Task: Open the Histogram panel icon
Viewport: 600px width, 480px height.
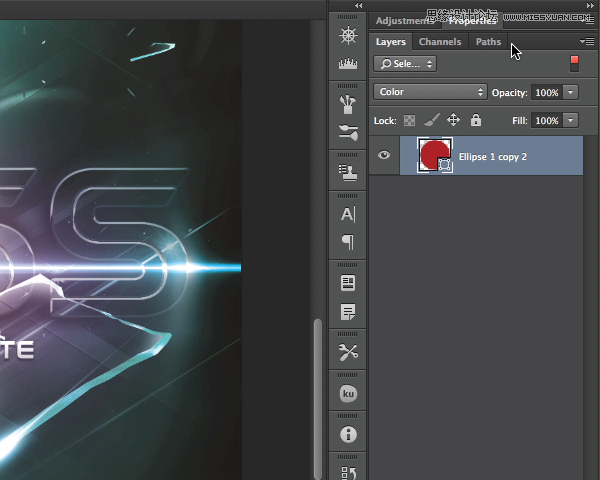Action: tap(348, 64)
